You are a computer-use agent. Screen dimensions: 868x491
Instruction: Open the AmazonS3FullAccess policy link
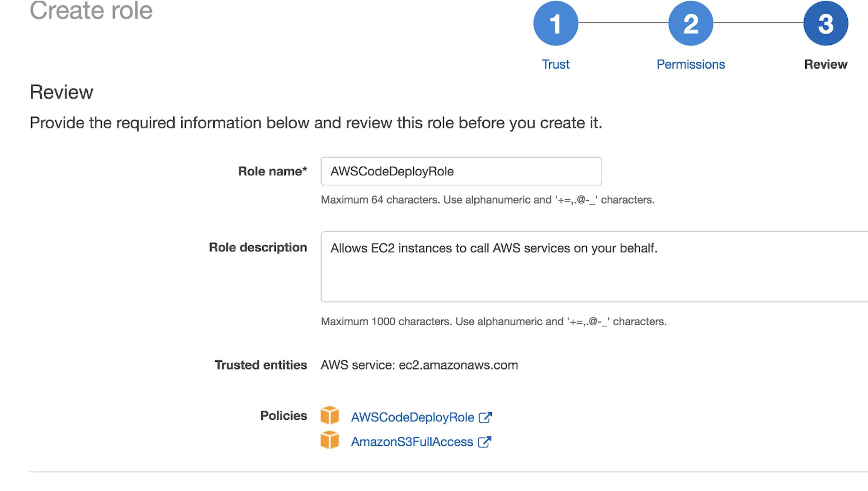tap(412, 442)
